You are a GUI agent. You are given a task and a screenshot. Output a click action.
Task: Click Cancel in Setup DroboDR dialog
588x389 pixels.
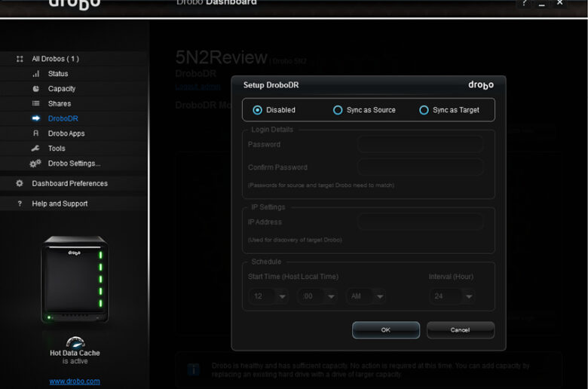click(461, 330)
